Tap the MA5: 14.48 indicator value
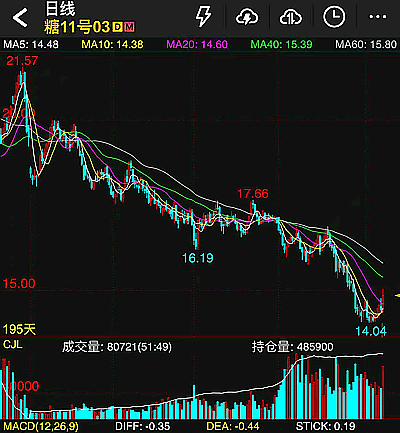Image resolution: width=400 pixels, height=433 pixels. [x=31, y=44]
